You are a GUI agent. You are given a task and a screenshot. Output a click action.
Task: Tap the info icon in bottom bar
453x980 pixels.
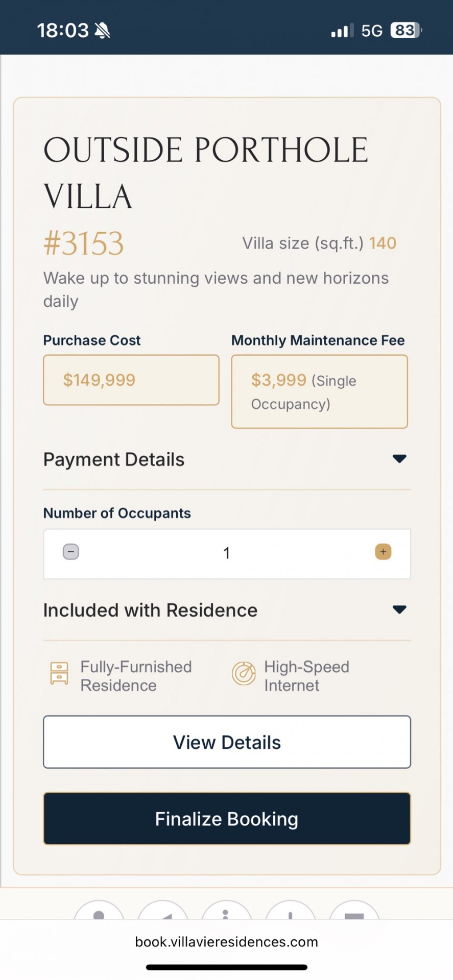[226, 914]
